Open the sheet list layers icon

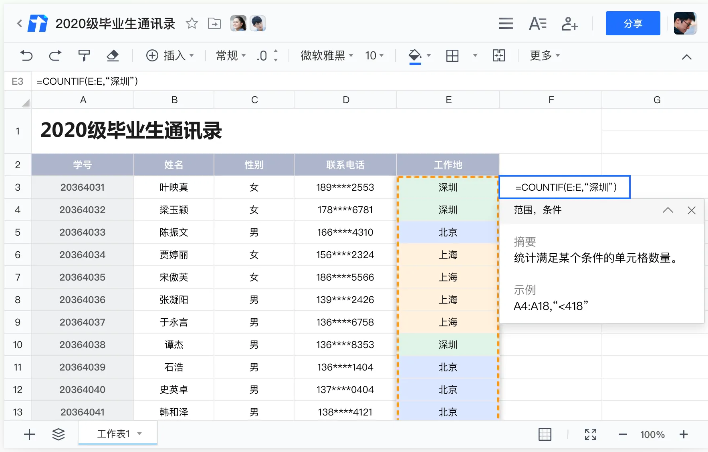coord(58,434)
